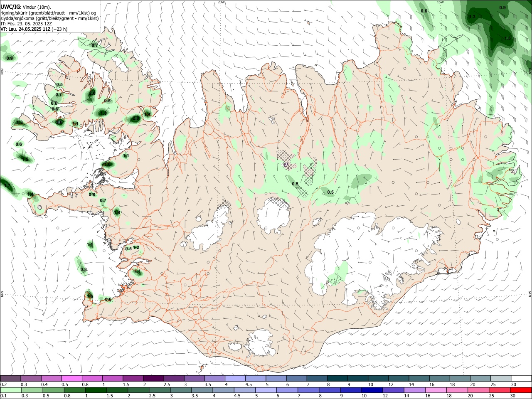Pick the bright magenta swatch between 0.5 and 0.8, upper scale
Image resolution: width=532 pixels, height=399 pixels.
(71, 378)
